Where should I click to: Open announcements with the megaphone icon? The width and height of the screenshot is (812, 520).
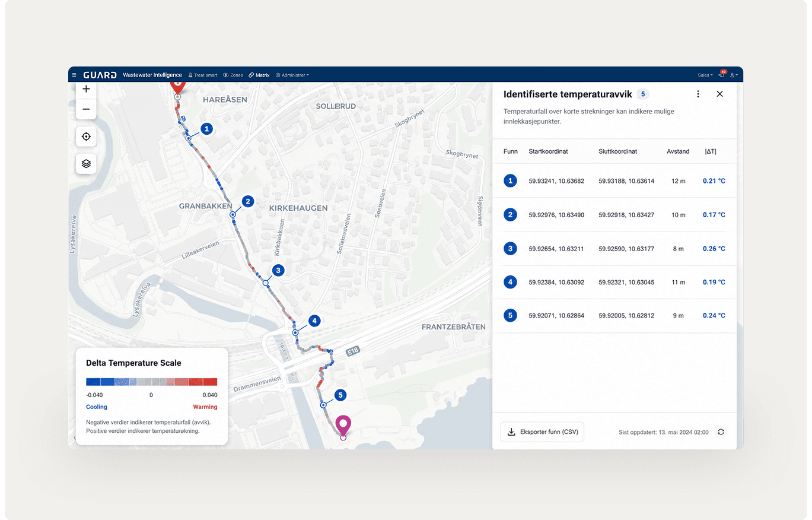[x=722, y=75]
